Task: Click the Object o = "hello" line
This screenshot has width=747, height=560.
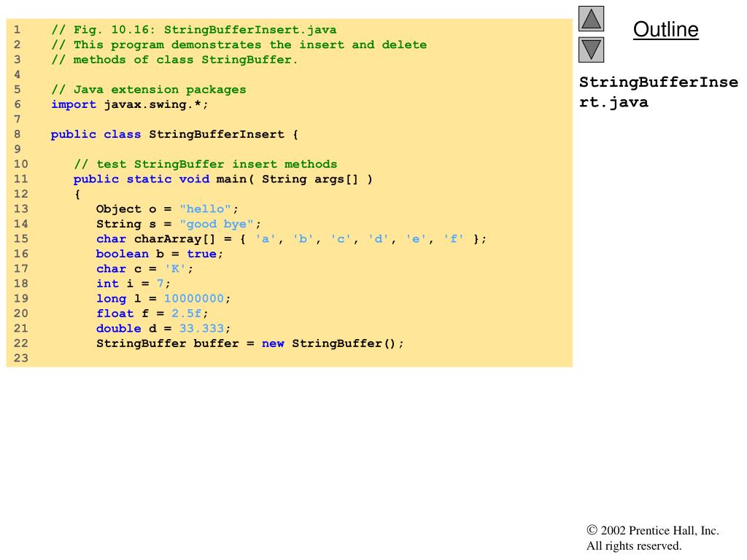Action: [167, 209]
